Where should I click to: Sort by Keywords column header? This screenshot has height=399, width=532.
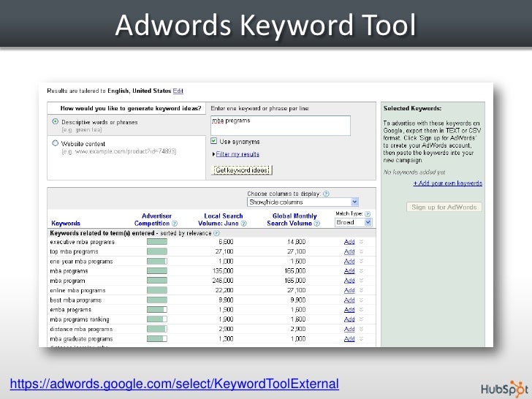click(66, 224)
